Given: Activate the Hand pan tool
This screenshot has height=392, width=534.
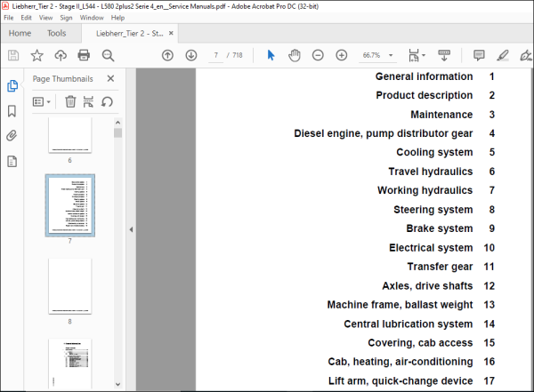Looking at the screenshot, I should point(295,55).
